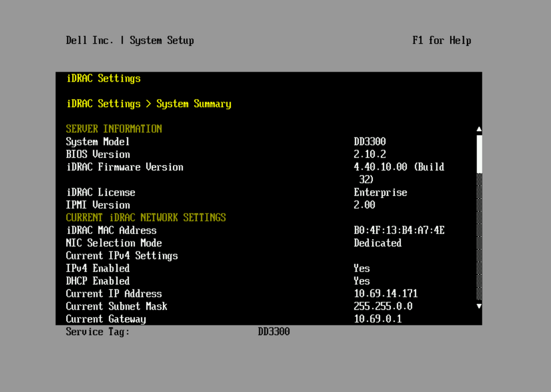Click the Yes value for IPv4 Enabled
The height and width of the screenshot is (392, 551).
pos(362,268)
